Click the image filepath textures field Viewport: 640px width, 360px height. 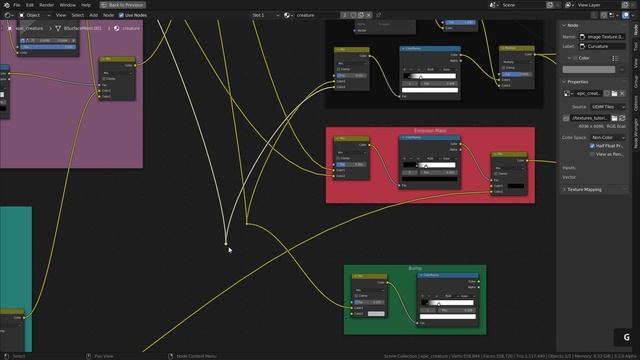click(590, 118)
